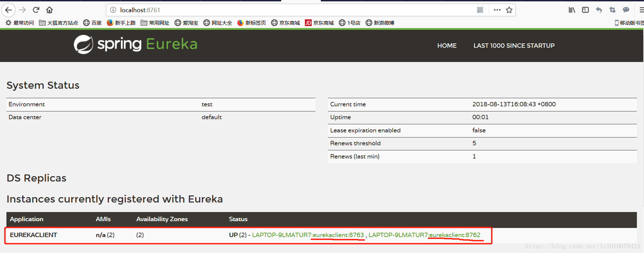Open the page actions three-dot menu

(497, 10)
